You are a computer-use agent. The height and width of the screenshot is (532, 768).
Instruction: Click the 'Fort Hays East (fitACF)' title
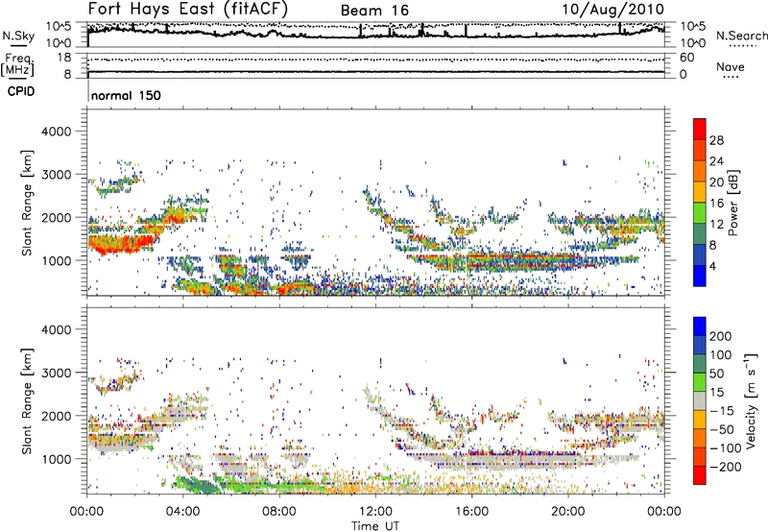(188, 9)
